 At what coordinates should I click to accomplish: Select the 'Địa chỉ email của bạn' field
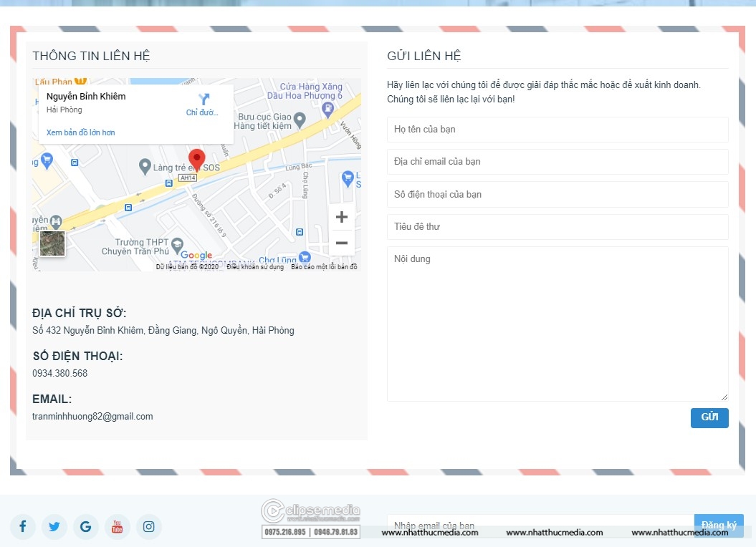(x=558, y=162)
